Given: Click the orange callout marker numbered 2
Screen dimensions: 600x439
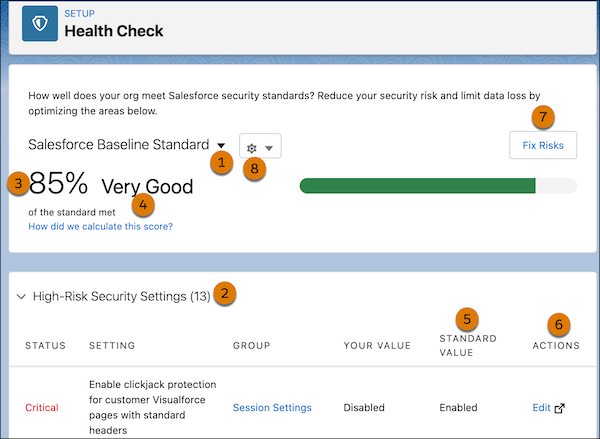Looking at the screenshot, I should coord(227,294).
